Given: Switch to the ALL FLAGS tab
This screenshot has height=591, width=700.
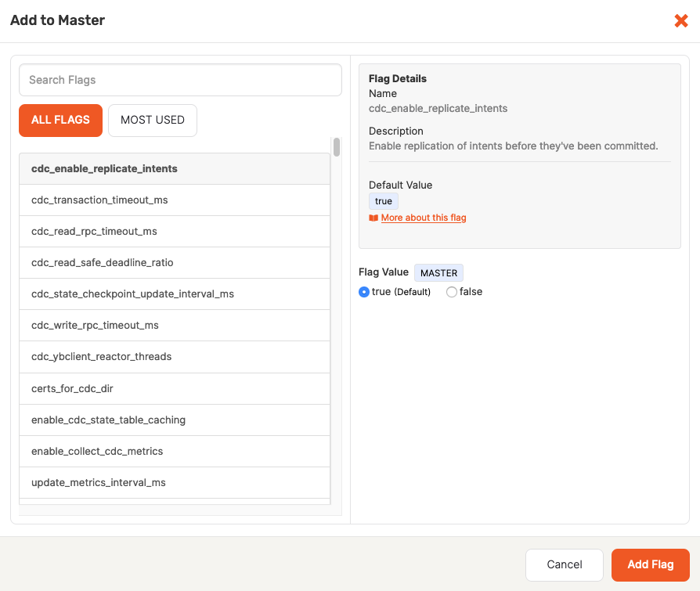Looking at the screenshot, I should (60, 120).
